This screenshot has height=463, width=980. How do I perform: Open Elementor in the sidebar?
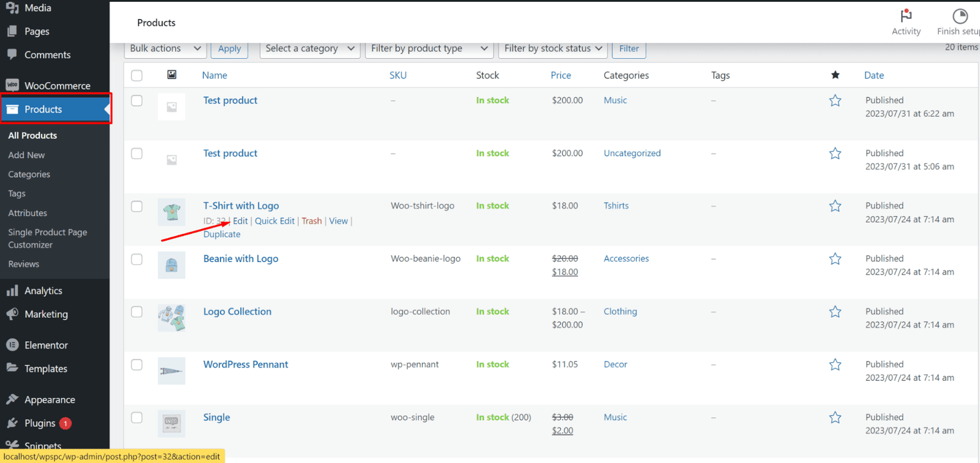coord(46,345)
